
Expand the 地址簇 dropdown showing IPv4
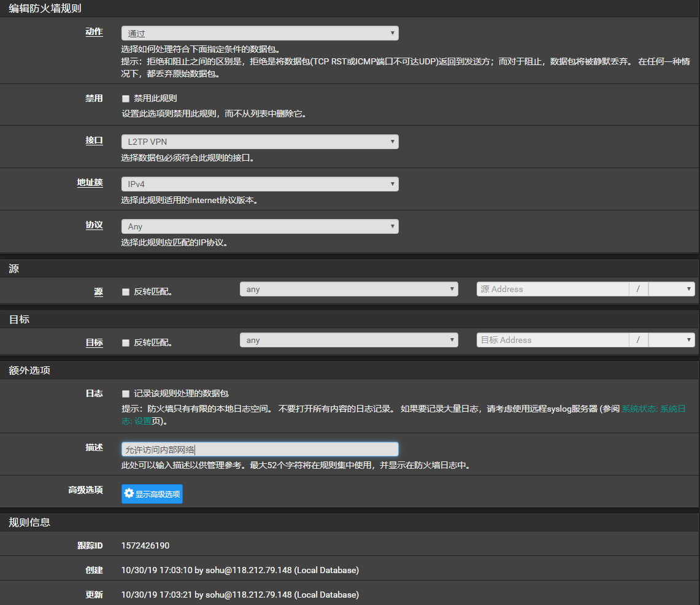tap(260, 184)
